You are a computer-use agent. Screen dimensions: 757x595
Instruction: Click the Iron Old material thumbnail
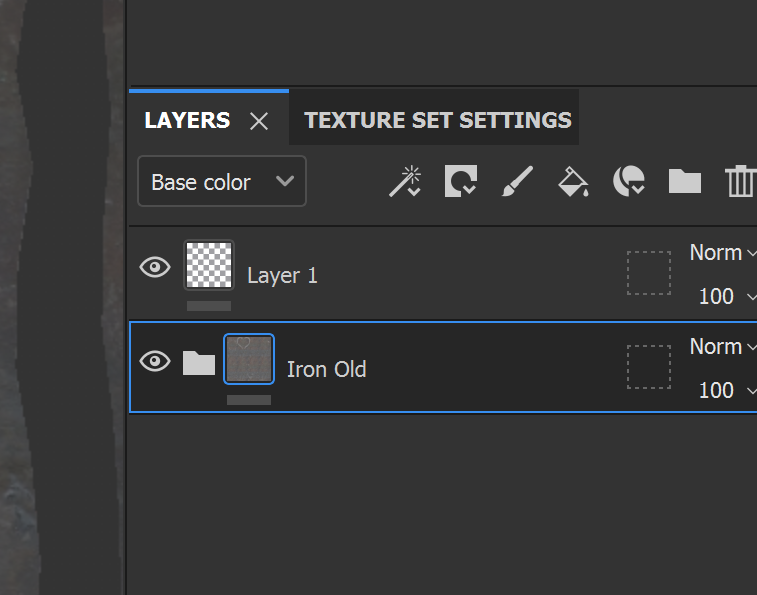click(x=249, y=359)
